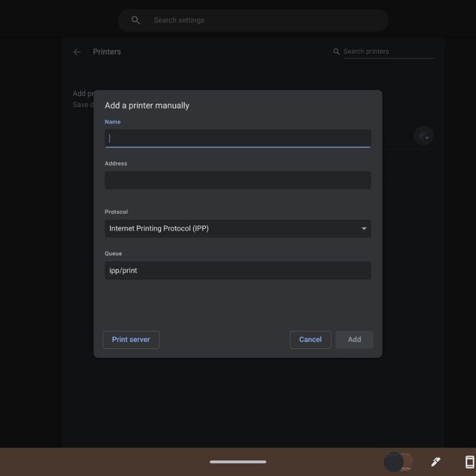Focus the printer Name field
This screenshot has height=476, width=476.
tap(237, 139)
